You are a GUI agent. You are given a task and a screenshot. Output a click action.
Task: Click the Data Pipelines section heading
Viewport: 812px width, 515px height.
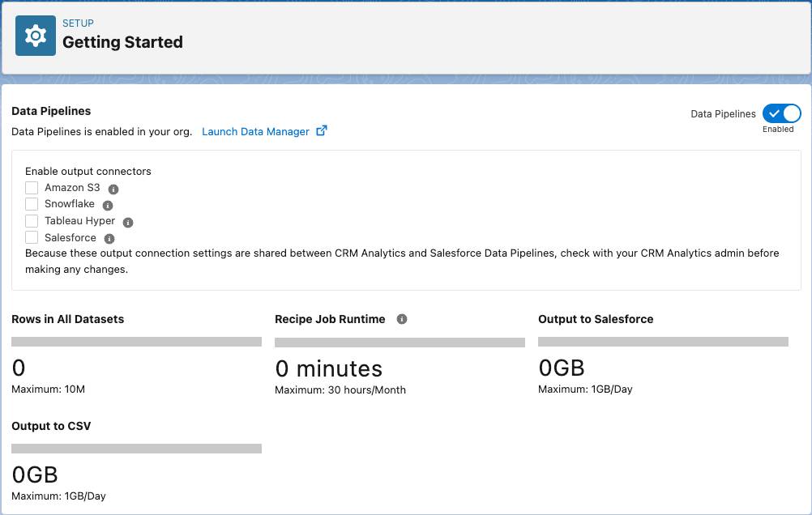tap(51, 111)
